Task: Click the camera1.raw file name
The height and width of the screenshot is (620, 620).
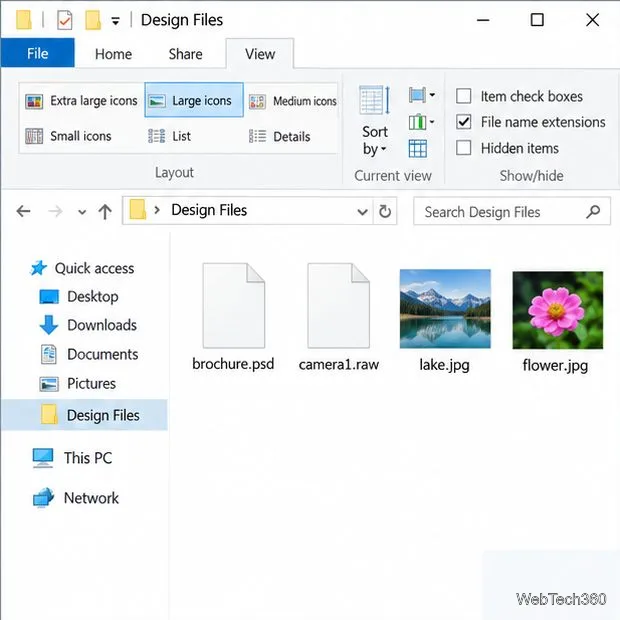Action: (x=339, y=364)
